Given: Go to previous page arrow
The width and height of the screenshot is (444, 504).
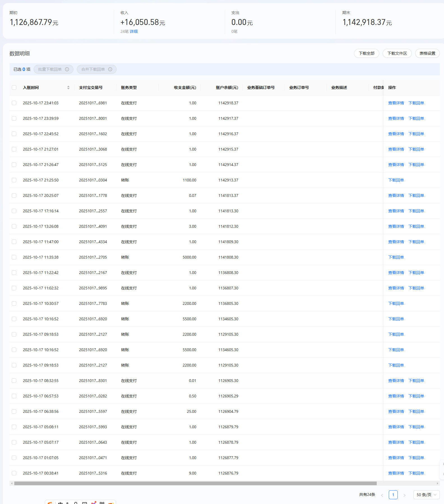Looking at the screenshot, I should pyautogui.click(x=382, y=495).
